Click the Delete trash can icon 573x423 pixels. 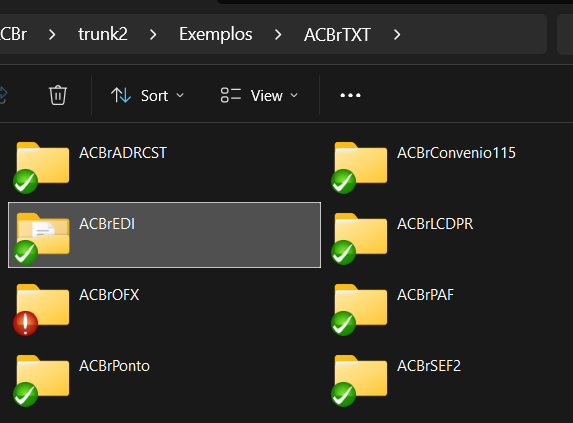58,95
